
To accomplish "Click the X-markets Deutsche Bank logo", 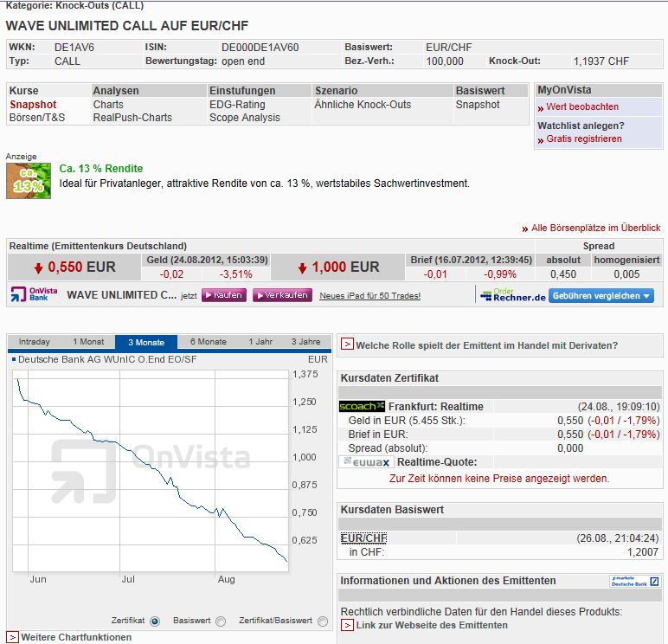I will (635, 581).
